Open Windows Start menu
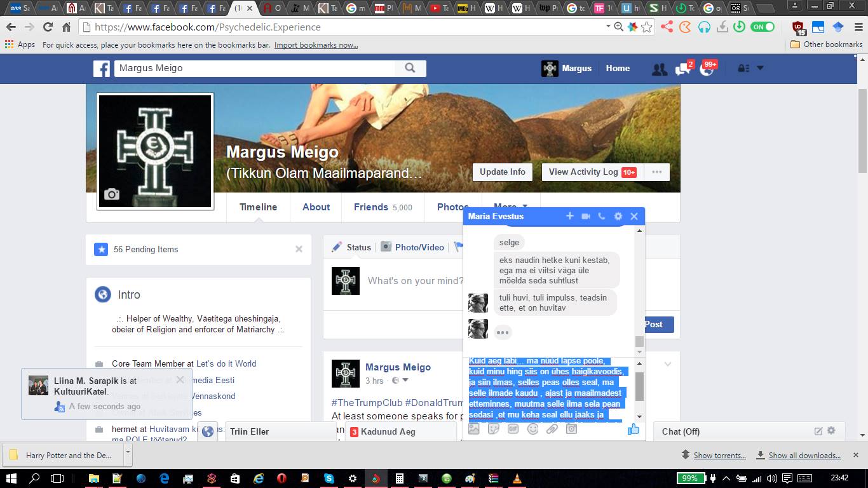 (11, 478)
